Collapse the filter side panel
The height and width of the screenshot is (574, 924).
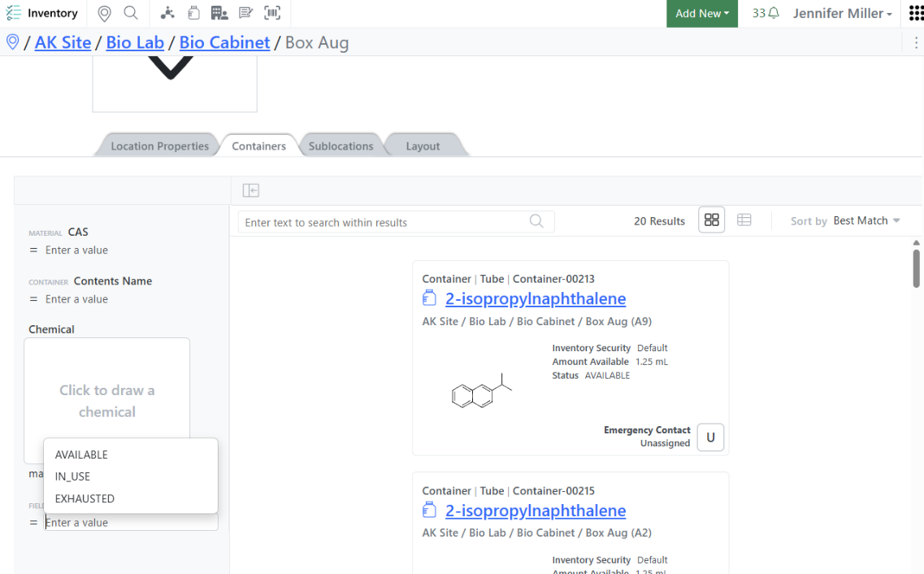tap(251, 190)
